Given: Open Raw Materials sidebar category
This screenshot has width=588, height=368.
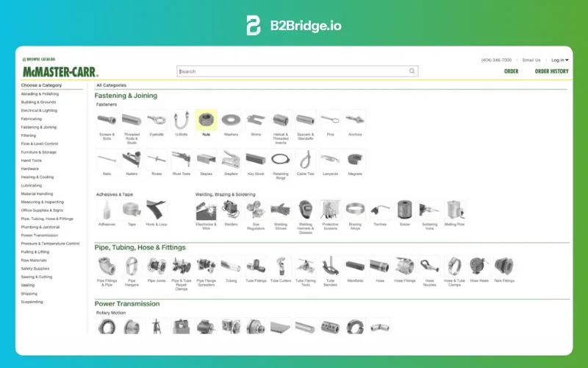Looking at the screenshot, I should click(x=34, y=261).
